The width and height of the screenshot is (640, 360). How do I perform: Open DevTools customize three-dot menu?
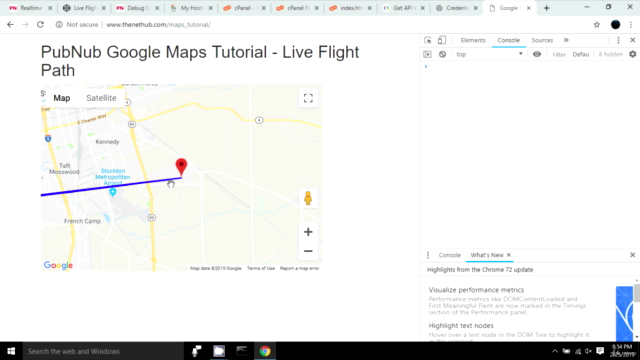click(x=618, y=40)
